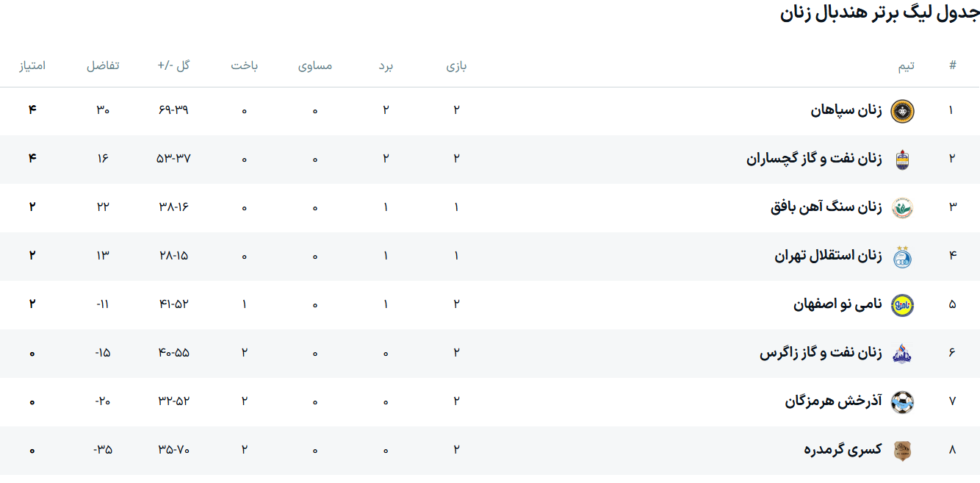
Task: Open the زنان استقلال تهران team link
Action: 827,256
